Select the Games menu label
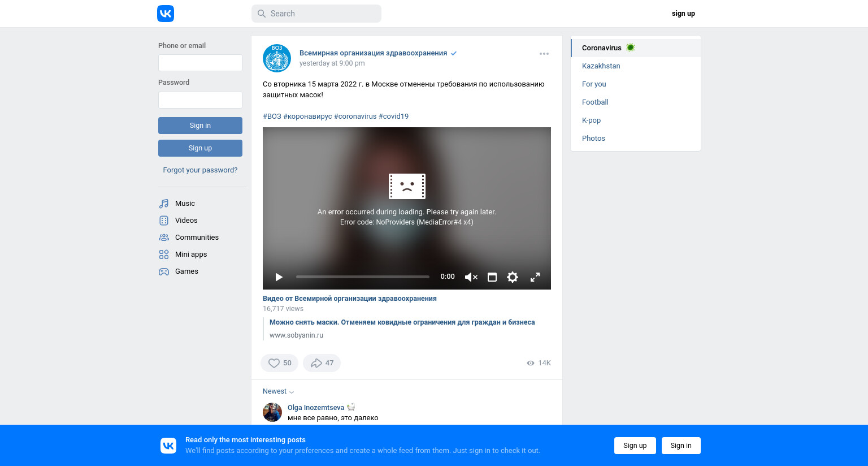 (186, 271)
